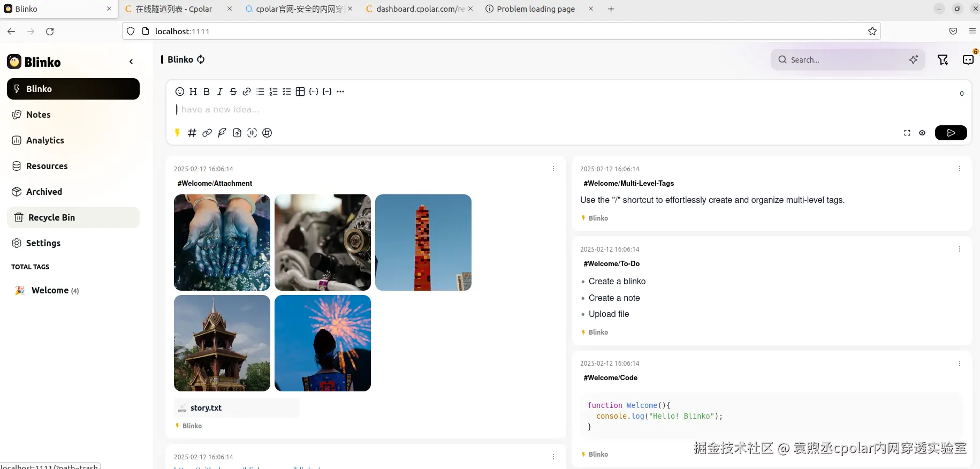Send the note with black submit button
Viewport: 980px width, 469px height.
951,133
